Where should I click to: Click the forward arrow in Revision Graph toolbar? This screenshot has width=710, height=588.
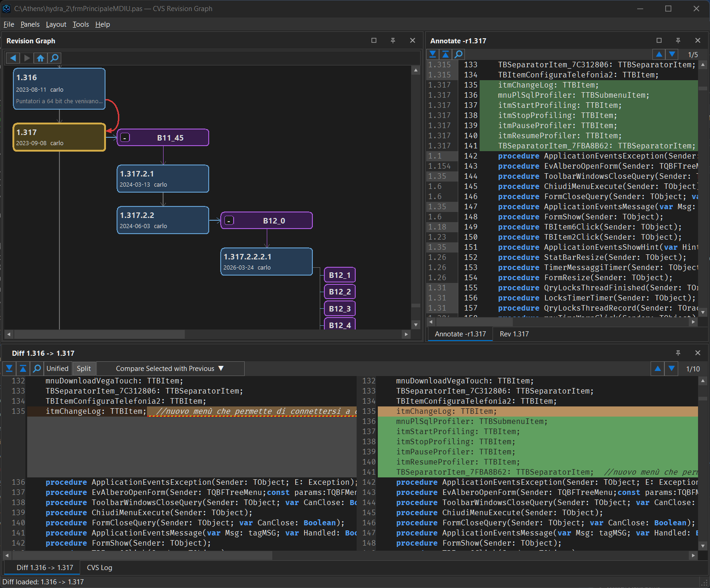click(x=27, y=58)
